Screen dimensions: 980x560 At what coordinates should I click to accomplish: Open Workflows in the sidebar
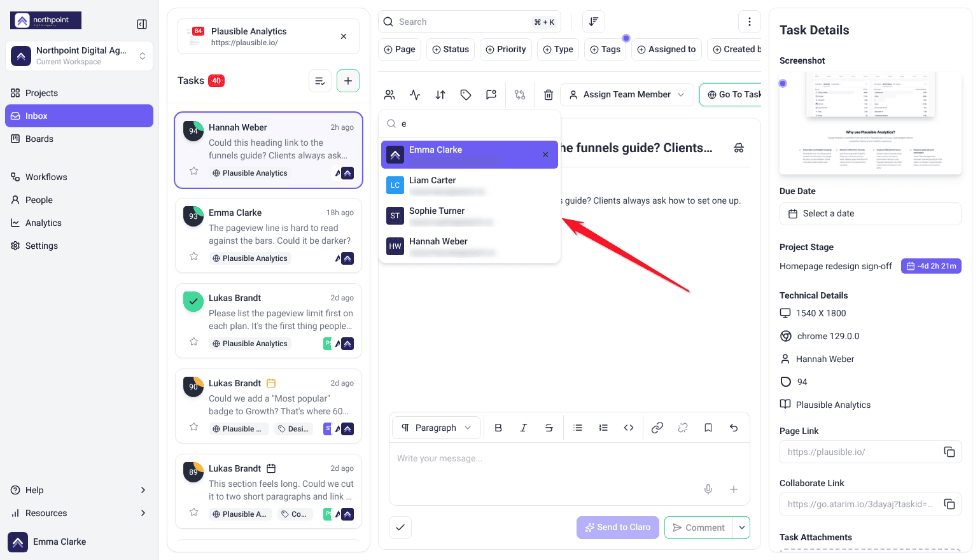tap(80, 177)
